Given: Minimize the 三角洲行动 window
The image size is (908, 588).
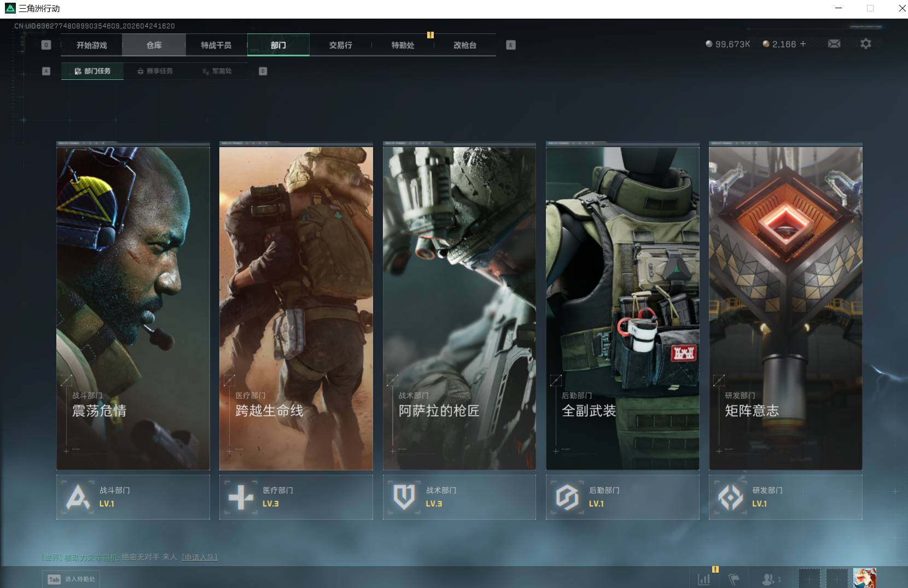Looking at the screenshot, I should (839, 8).
